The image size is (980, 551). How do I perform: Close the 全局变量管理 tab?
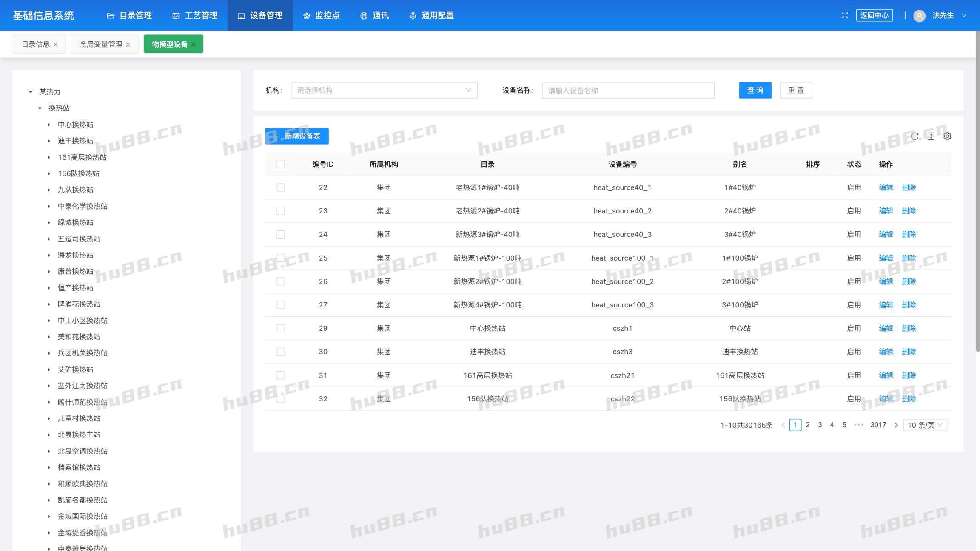128,44
